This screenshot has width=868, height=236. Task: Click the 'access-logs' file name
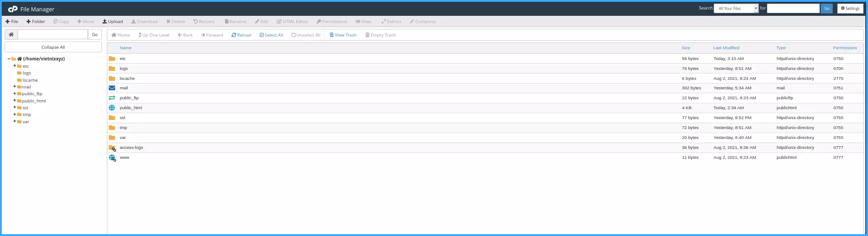pos(131,148)
